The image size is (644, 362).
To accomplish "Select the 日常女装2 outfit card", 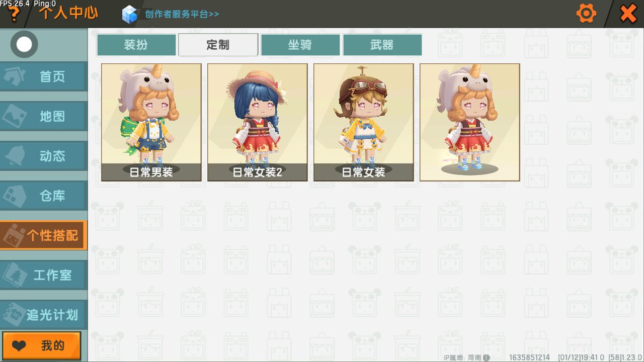I will click(x=258, y=122).
